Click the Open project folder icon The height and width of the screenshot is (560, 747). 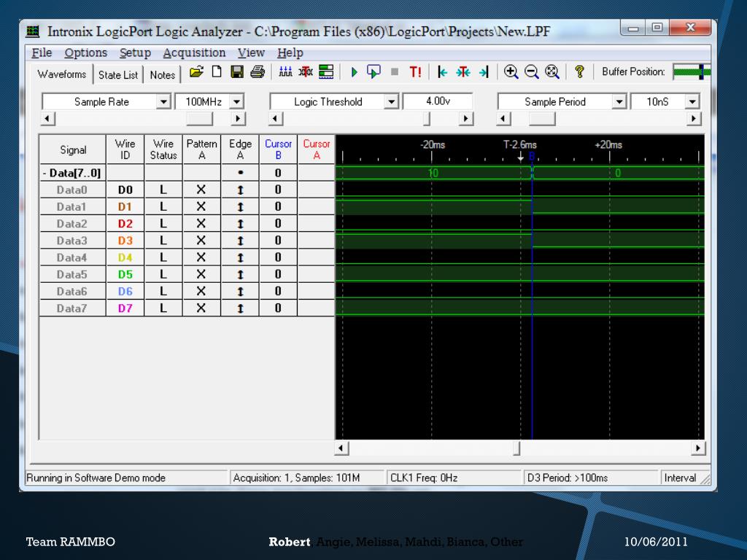click(196, 72)
